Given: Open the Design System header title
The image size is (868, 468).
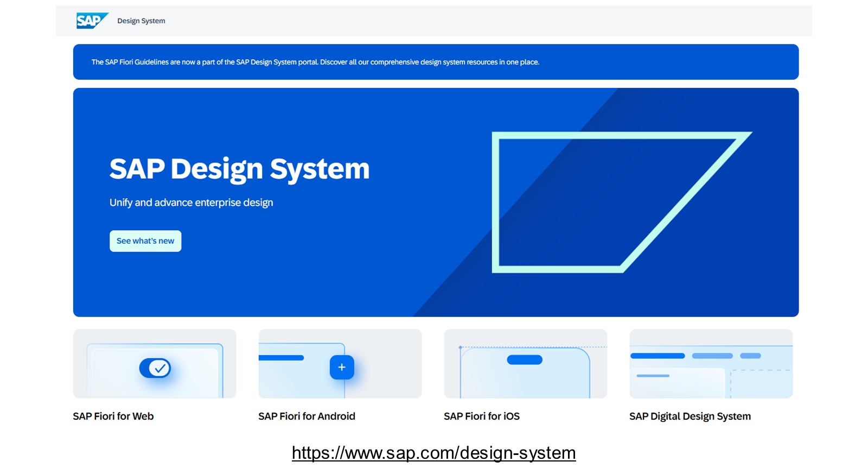Looking at the screenshot, I should coord(141,21).
